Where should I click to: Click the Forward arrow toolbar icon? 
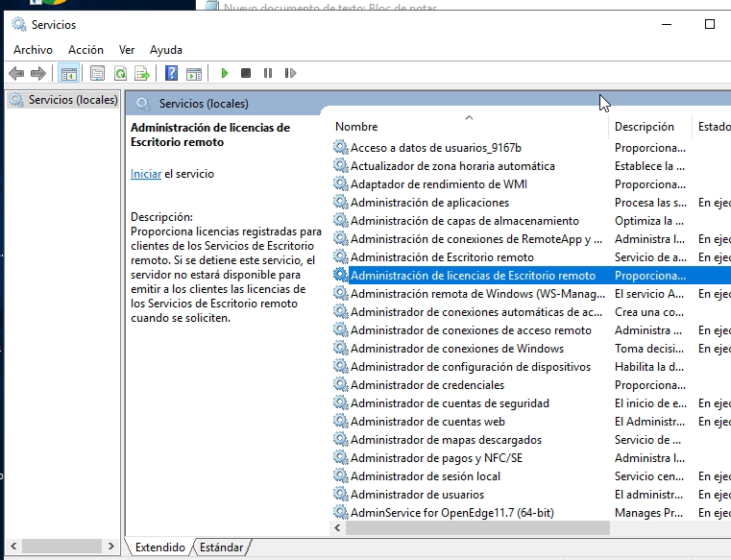coord(38,73)
